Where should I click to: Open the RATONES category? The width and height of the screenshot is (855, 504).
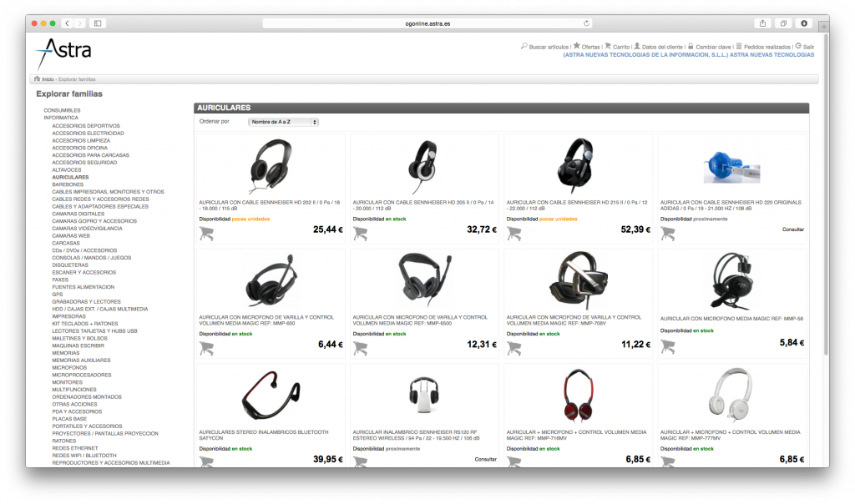[x=63, y=441]
